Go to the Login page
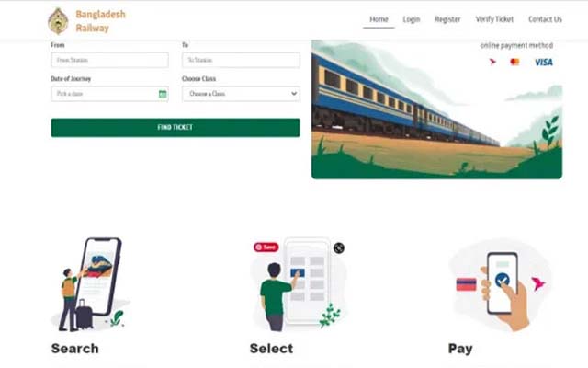 pyautogui.click(x=412, y=19)
